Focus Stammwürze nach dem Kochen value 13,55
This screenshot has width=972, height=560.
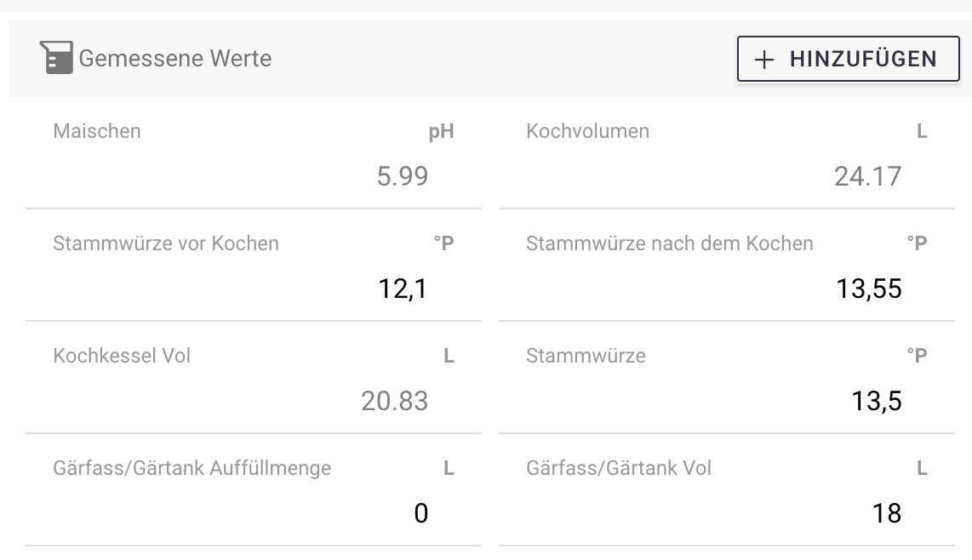[868, 289]
